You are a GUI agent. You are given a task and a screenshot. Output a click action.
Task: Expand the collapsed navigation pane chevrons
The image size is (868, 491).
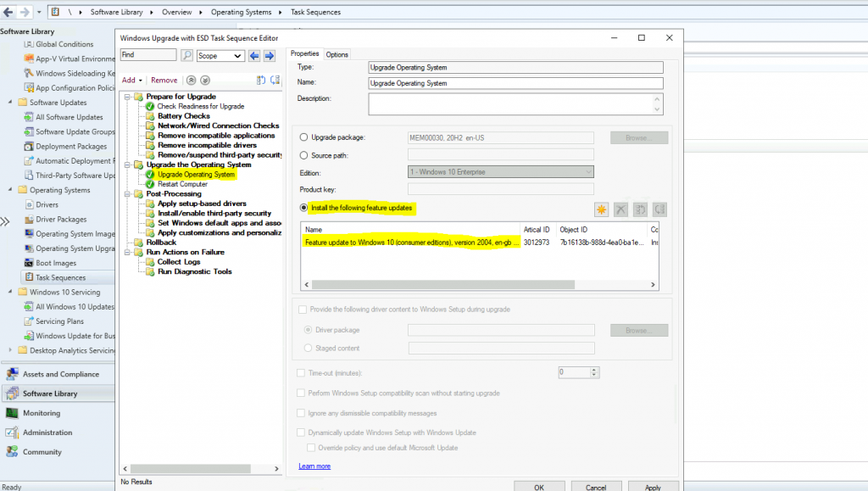[5, 222]
